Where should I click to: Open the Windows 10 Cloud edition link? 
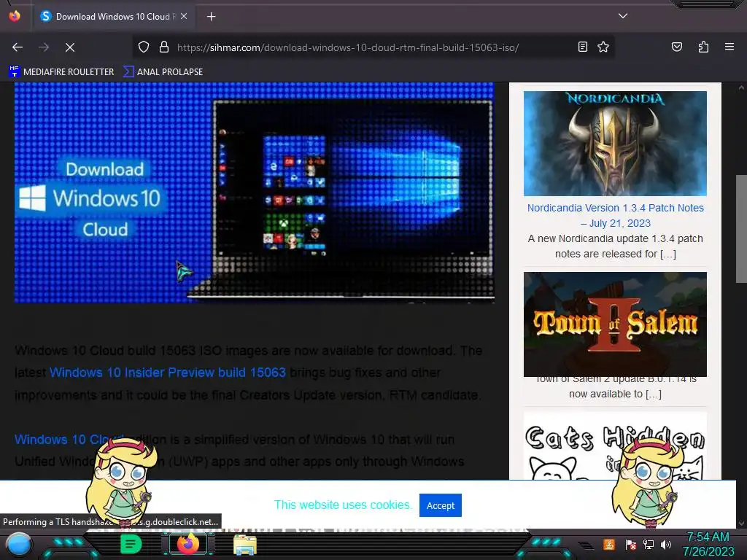point(69,439)
